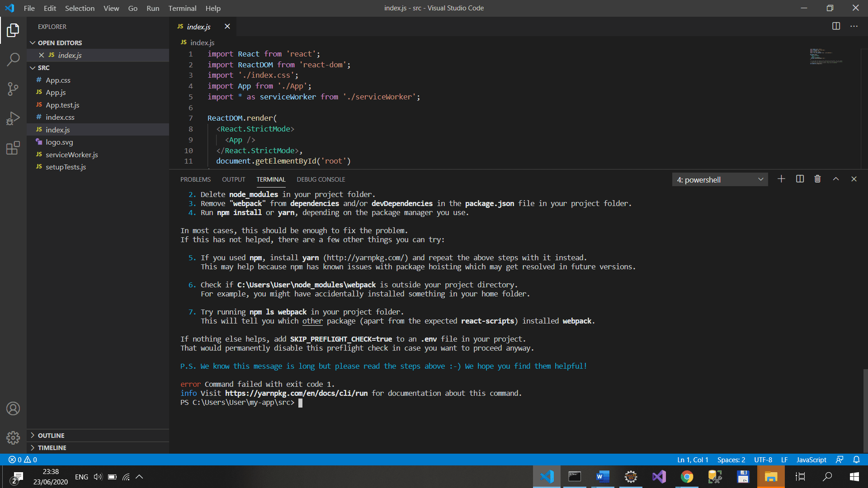Open logo.svg in the file explorer
This screenshot has width=868, height=488.
click(98, 142)
